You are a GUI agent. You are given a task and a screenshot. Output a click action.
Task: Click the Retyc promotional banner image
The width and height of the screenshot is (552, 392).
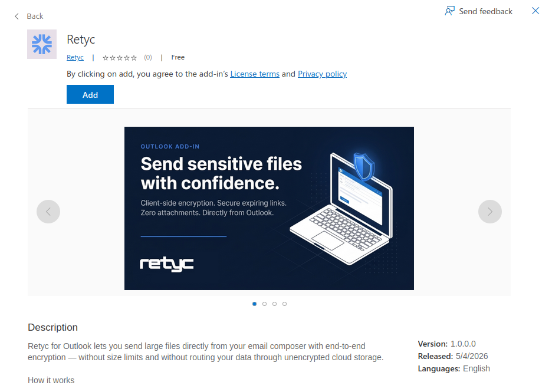[x=269, y=208]
